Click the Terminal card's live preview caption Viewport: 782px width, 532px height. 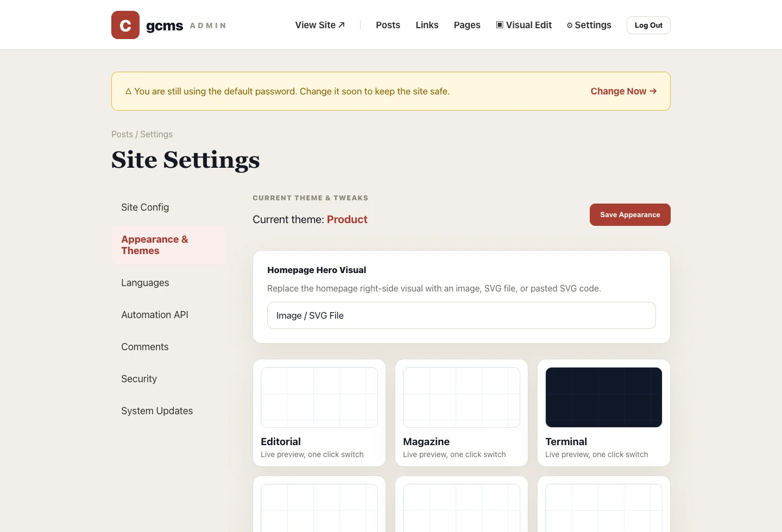(x=597, y=454)
